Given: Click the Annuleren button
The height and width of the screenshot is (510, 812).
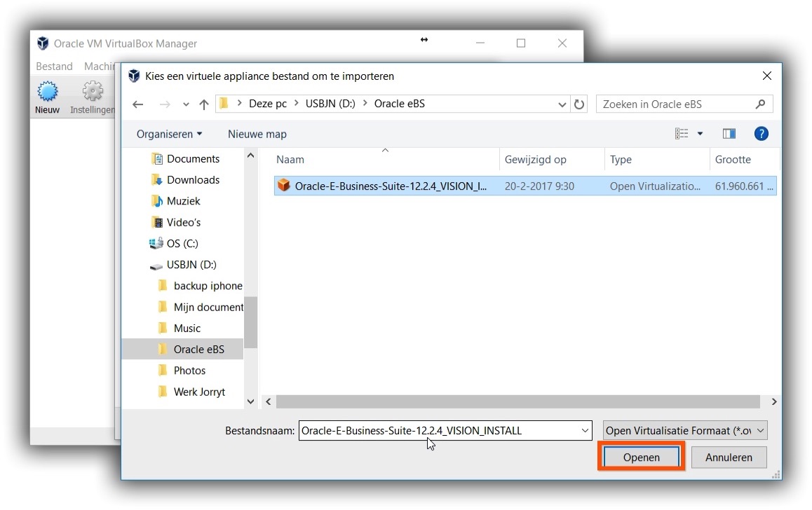Looking at the screenshot, I should 729,457.
